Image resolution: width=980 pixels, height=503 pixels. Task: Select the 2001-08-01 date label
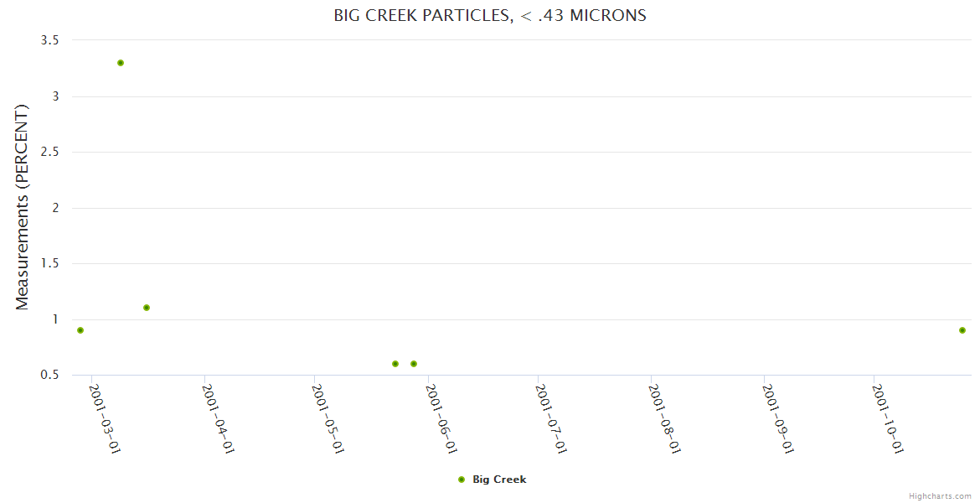click(x=663, y=418)
